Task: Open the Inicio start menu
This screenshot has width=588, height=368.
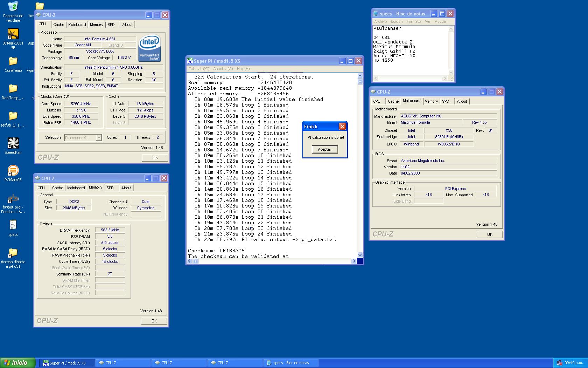Action: [x=18, y=363]
